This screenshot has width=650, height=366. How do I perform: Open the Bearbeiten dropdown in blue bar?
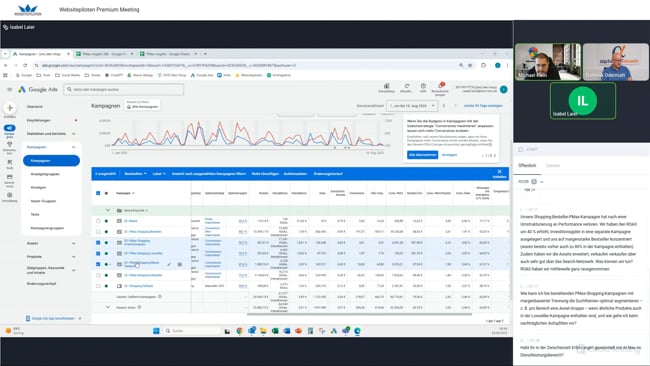coord(135,174)
